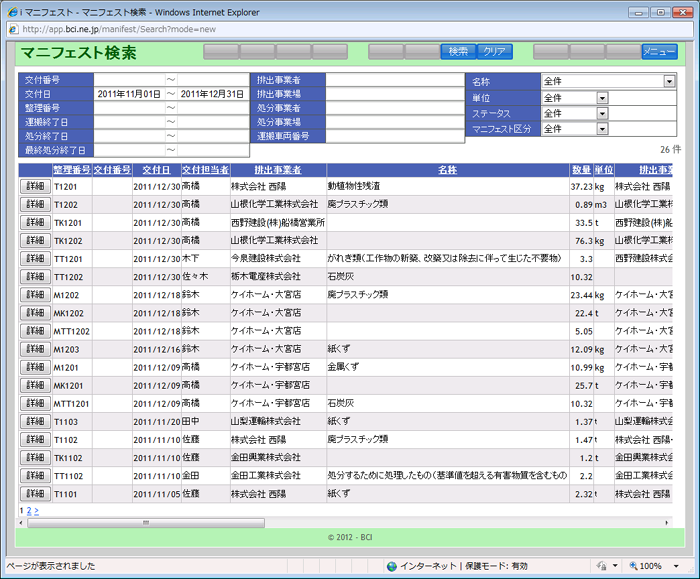Open 詳細 for row TT1102
This screenshot has width=700, height=579.
(35, 475)
